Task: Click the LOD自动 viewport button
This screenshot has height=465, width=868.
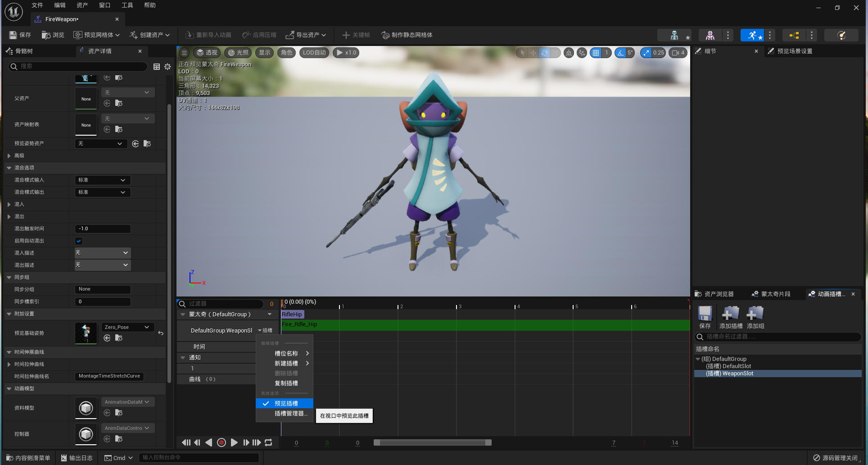Action: 314,53
